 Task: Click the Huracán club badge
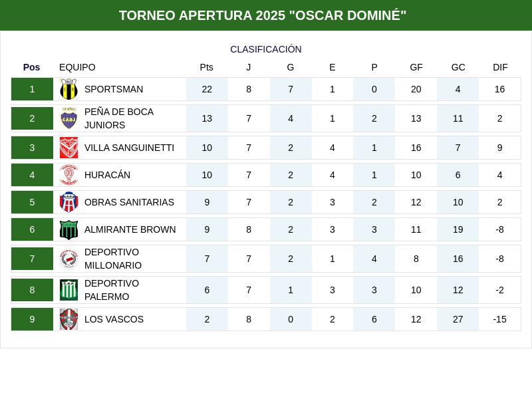[x=68, y=175]
